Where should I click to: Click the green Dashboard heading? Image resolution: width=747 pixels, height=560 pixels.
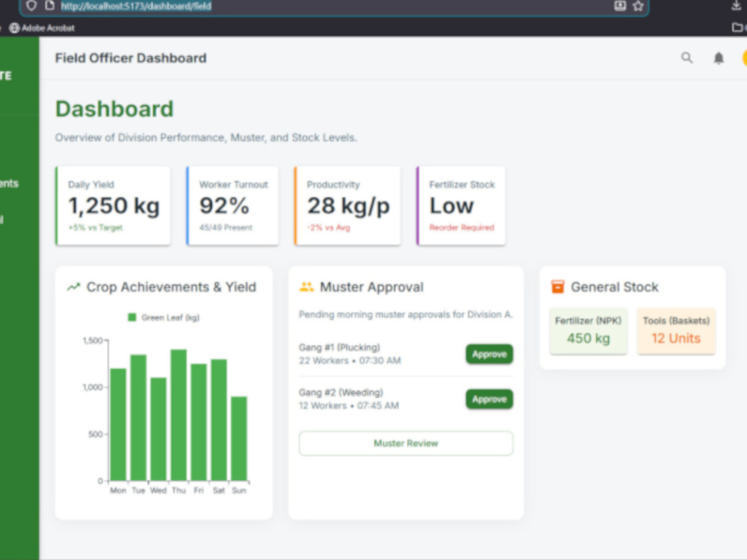point(114,109)
